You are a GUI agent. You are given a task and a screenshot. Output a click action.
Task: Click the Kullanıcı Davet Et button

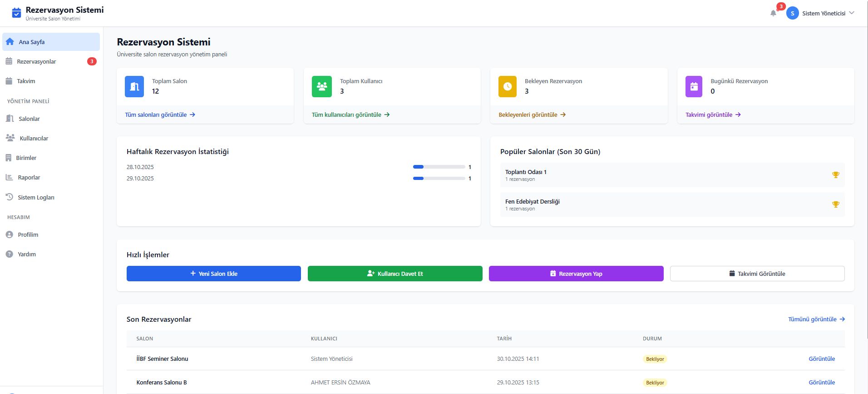point(395,274)
